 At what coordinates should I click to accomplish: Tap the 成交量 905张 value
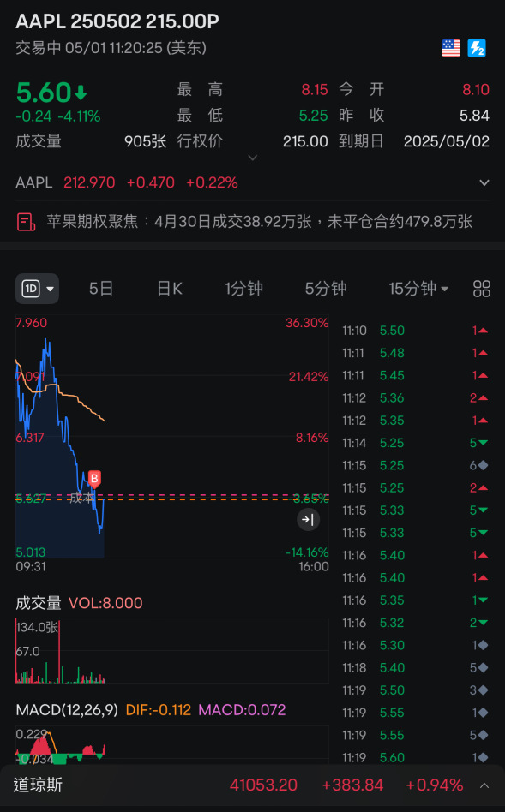(145, 141)
